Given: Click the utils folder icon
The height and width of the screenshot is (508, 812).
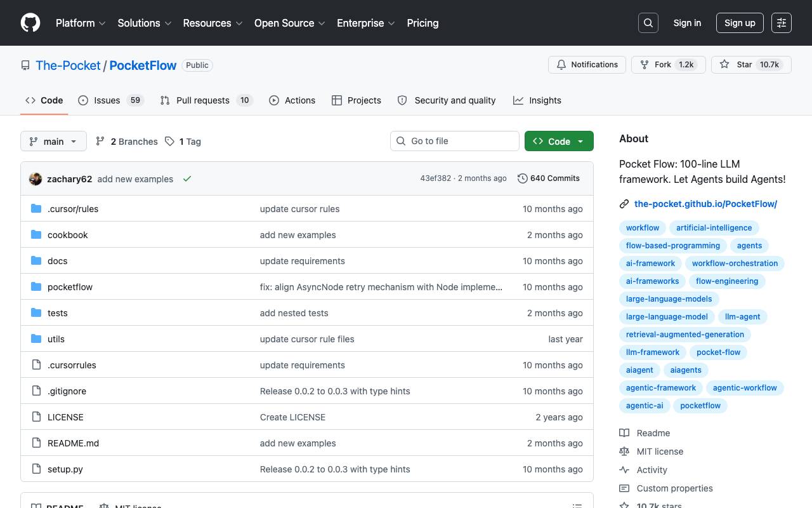Looking at the screenshot, I should click(36, 339).
